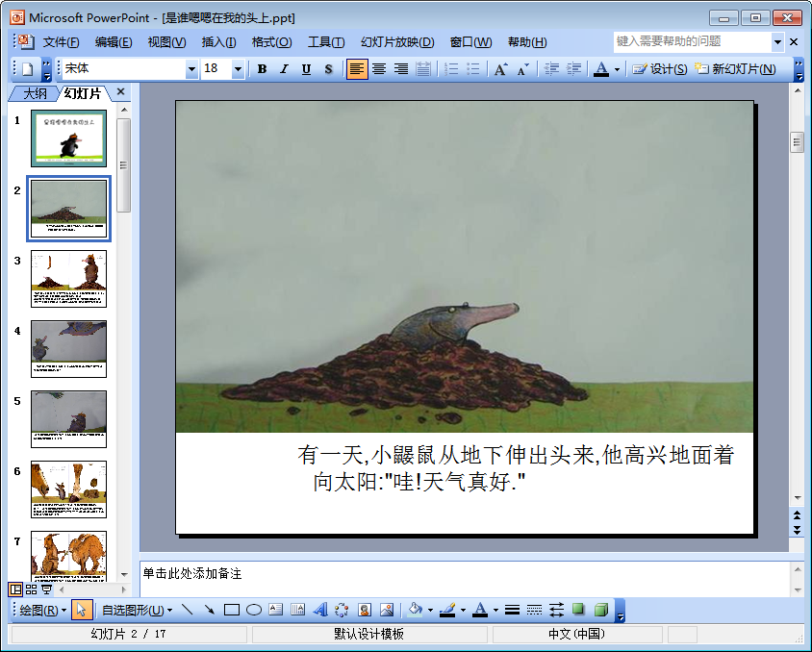Open the 幻灯片放映 (Slide Show) menu

point(397,42)
